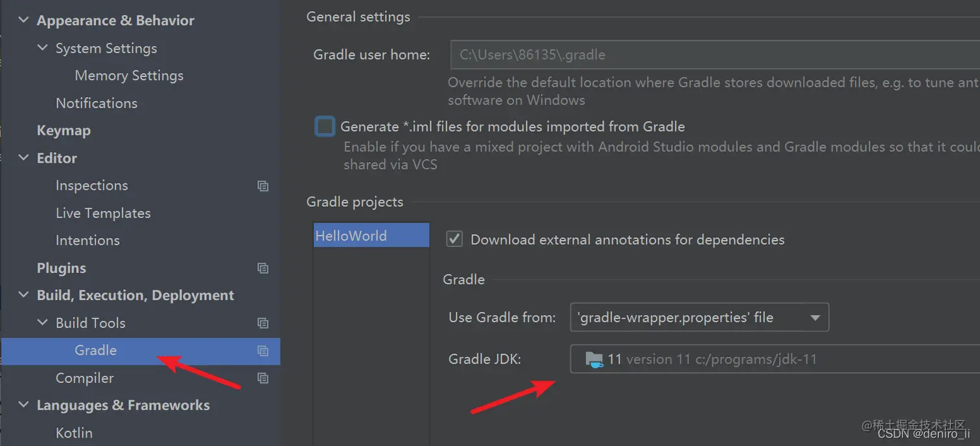Image resolution: width=980 pixels, height=446 pixels.
Task: Open the Use Gradle from dropdown
Action: [x=699, y=318]
